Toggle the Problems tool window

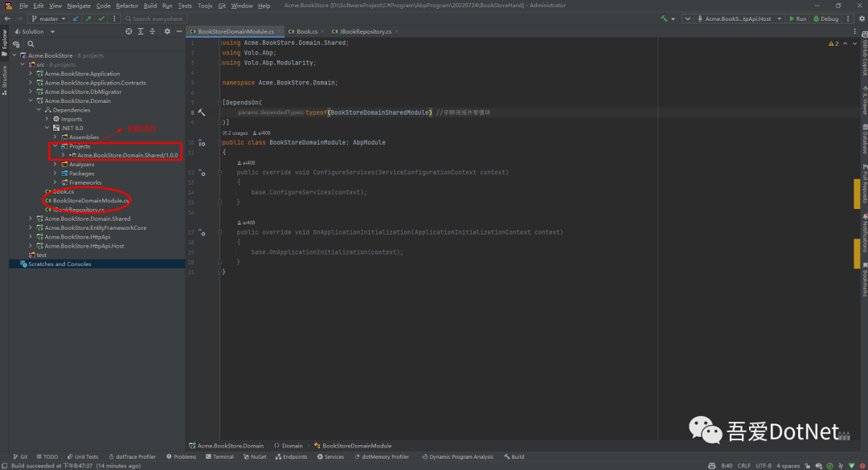coord(181,456)
